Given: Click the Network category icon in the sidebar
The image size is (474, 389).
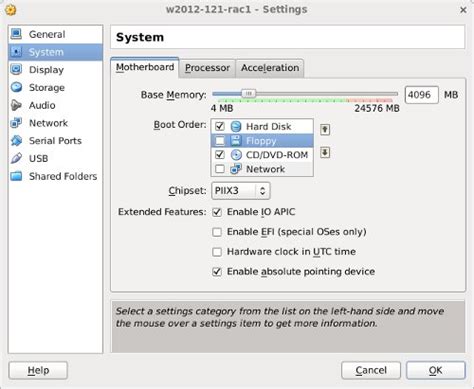Looking at the screenshot, I should (16, 123).
